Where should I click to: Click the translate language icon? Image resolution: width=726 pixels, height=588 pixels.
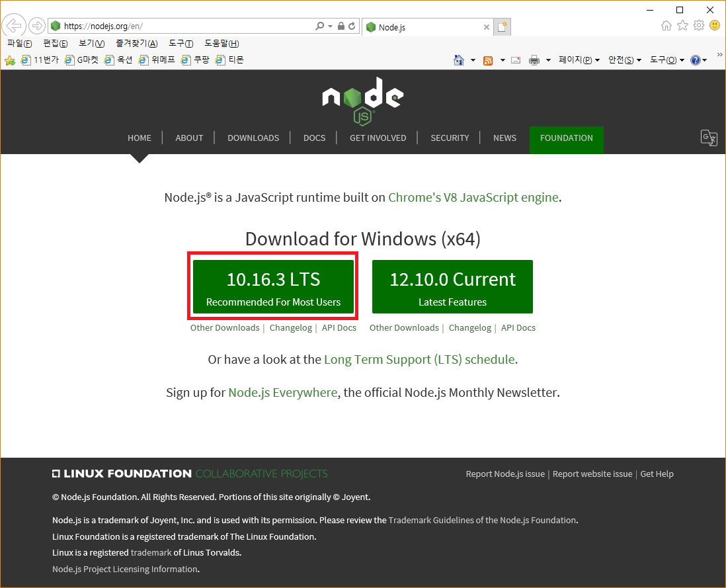(x=709, y=138)
